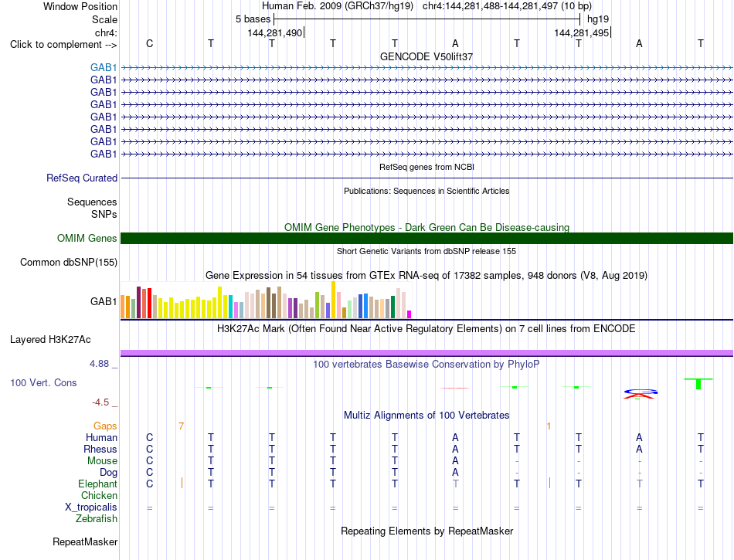Open the RefSeq Curated track label

(82, 178)
